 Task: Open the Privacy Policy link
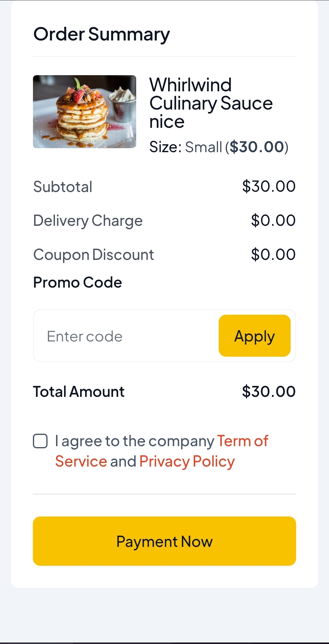click(187, 461)
